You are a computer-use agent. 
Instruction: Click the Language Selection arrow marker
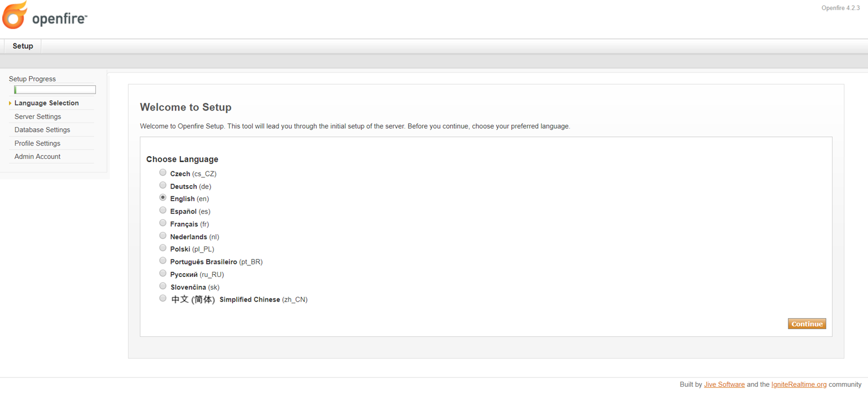tap(10, 103)
